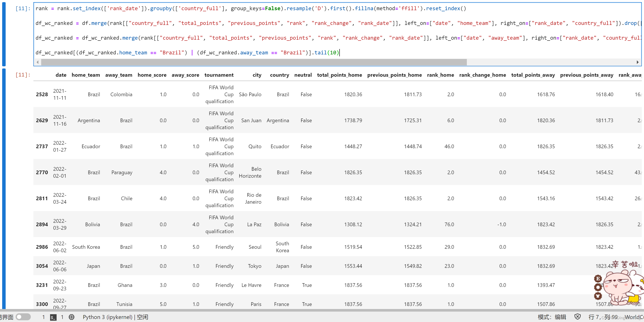This screenshot has height=322, width=644.
Task: Click the brown E badge on sticker
Action: tap(598, 278)
